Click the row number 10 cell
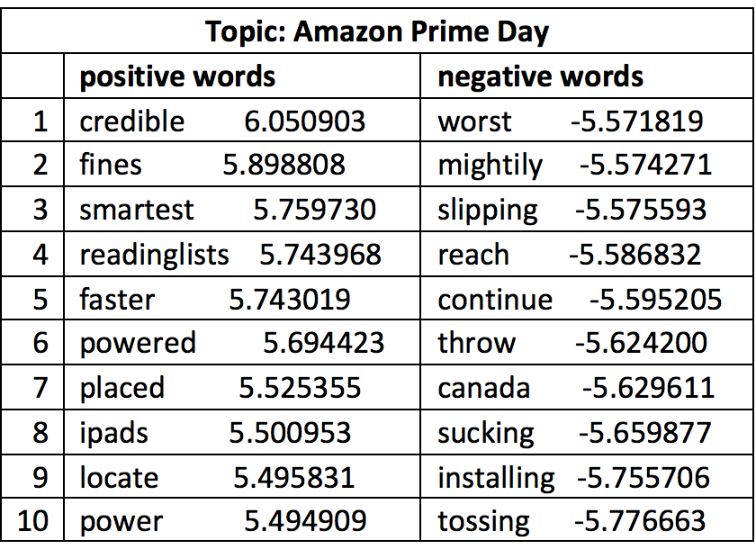This screenshot has height=549, width=756. 32,520
